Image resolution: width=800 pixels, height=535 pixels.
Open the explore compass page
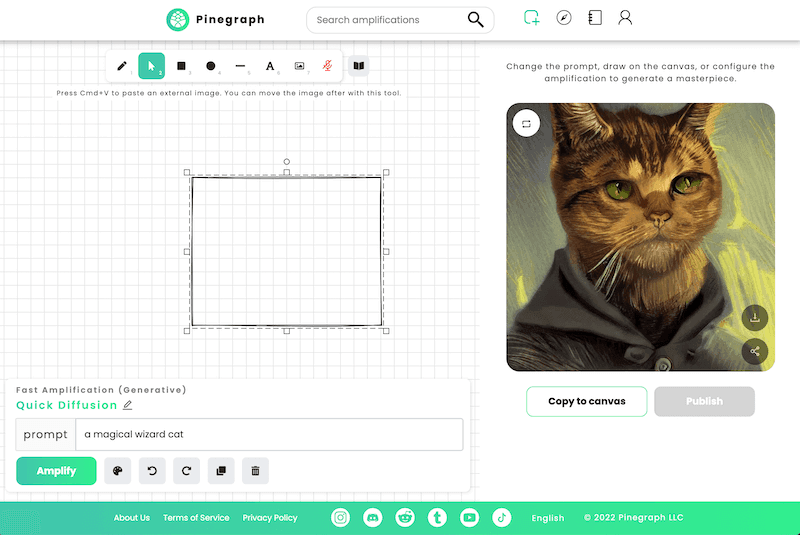[564, 18]
